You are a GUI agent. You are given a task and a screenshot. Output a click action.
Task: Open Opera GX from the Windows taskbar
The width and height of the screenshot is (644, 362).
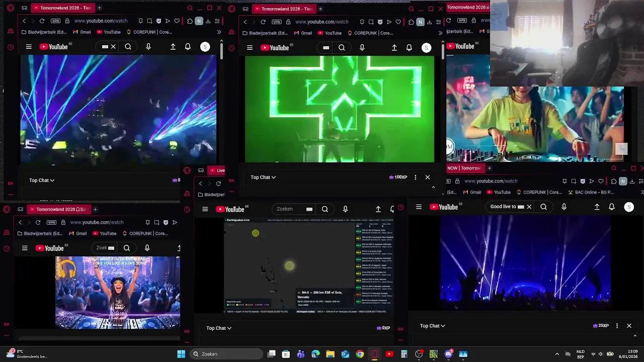click(375, 354)
